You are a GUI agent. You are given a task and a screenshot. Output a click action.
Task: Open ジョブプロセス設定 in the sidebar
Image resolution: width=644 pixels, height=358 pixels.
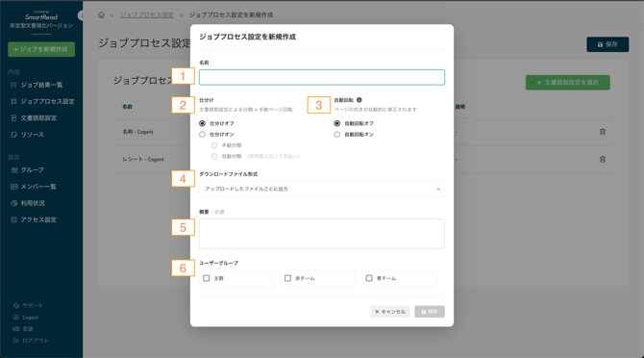[42, 101]
